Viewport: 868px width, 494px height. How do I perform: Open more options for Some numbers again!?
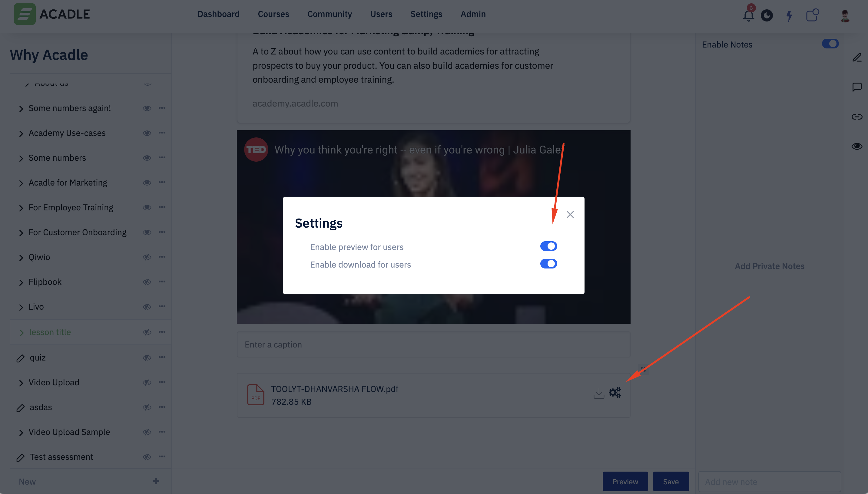click(162, 108)
